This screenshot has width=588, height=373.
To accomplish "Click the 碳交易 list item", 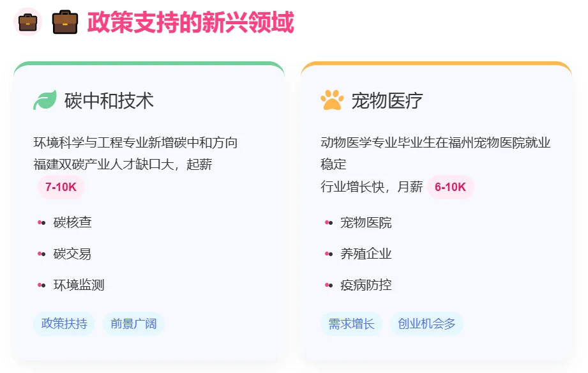I will pos(72,254).
